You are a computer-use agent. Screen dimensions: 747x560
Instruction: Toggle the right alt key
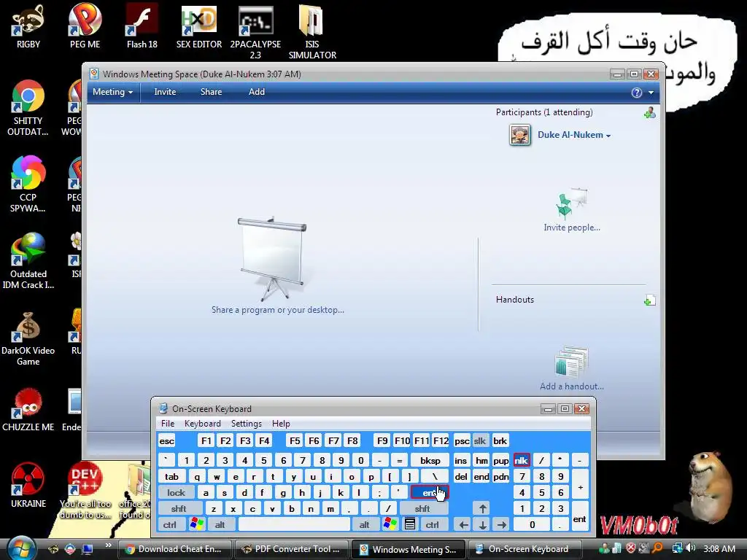tap(365, 524)
